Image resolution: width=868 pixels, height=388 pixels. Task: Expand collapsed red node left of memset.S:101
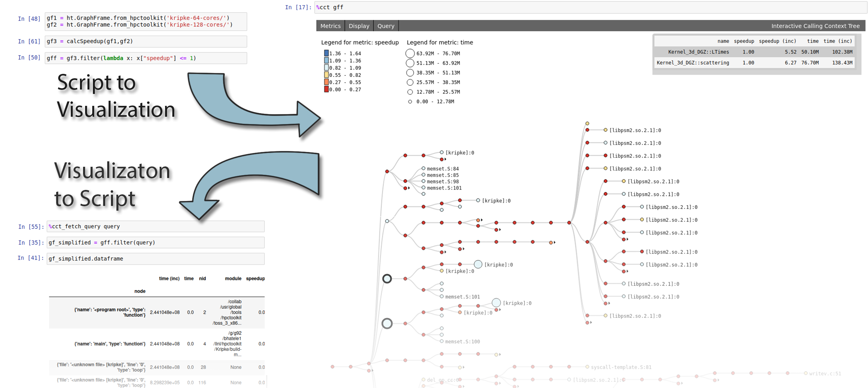click(x=405, y=188)
